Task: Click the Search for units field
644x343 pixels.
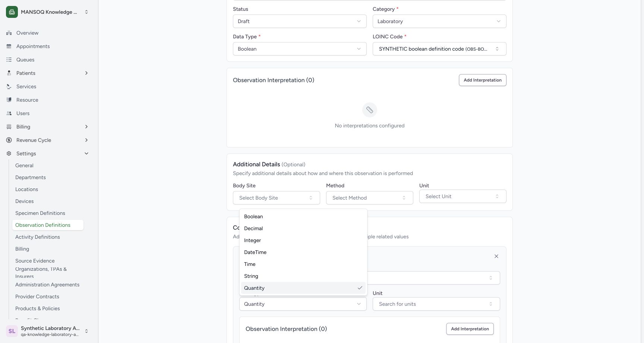Action: pos(436,304)
